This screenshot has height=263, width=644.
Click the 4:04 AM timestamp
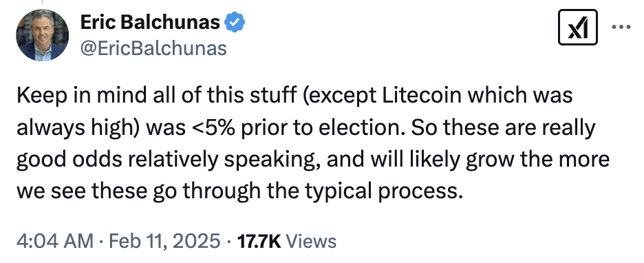(54, 241)
